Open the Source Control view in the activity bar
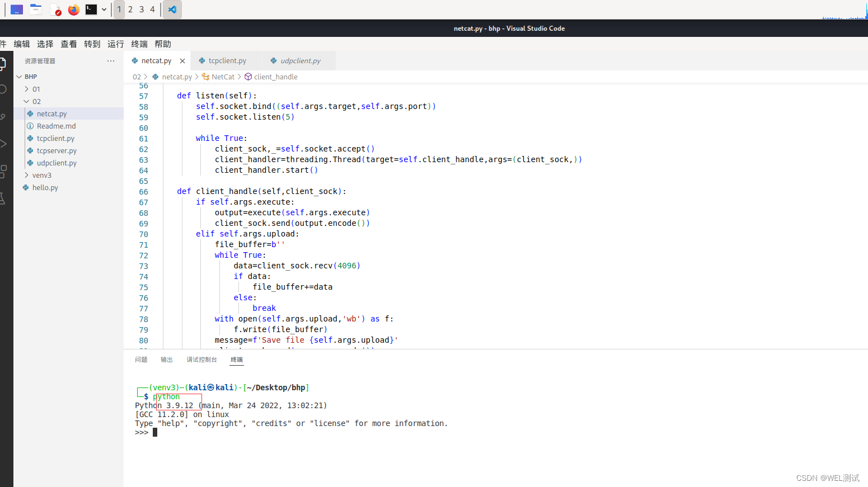Screen dimensions: 868x487 pyautogui.click(x=3, y=116)
